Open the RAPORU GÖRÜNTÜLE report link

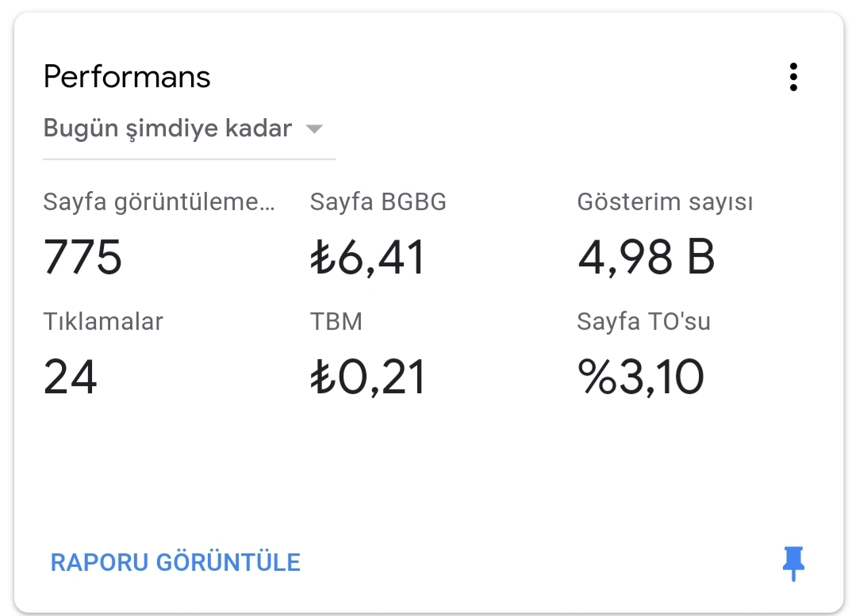point(175,563)
